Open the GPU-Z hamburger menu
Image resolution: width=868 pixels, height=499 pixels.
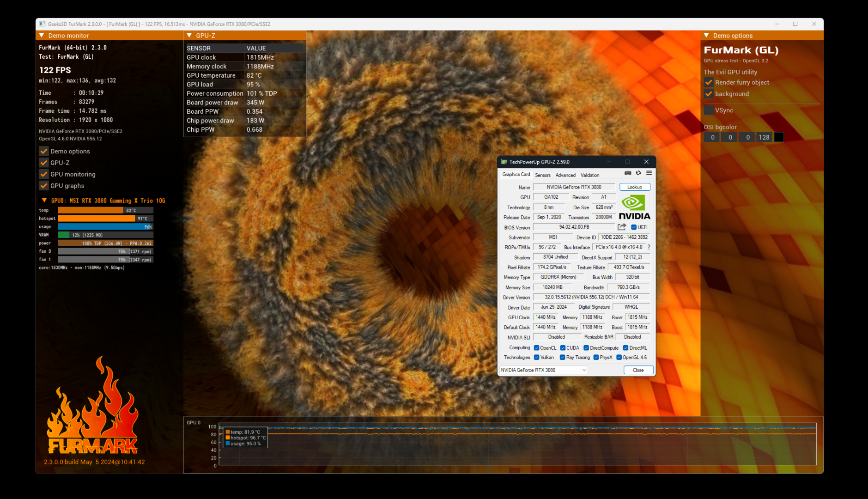coord(649,173)
